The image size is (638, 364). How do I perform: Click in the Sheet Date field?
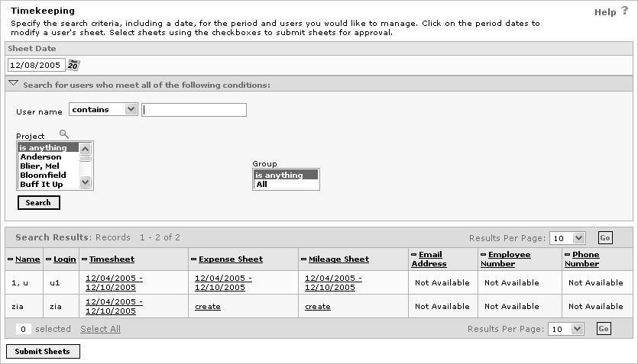(36, 65)
